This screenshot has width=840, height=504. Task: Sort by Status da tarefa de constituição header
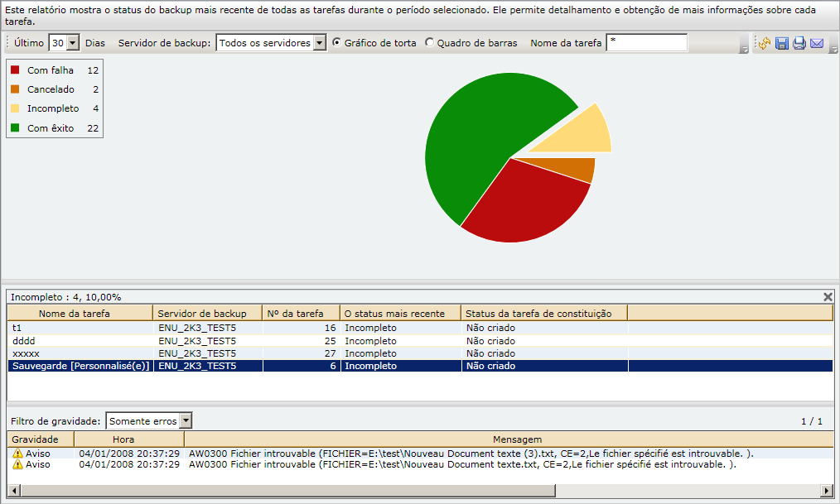point(544,314)
